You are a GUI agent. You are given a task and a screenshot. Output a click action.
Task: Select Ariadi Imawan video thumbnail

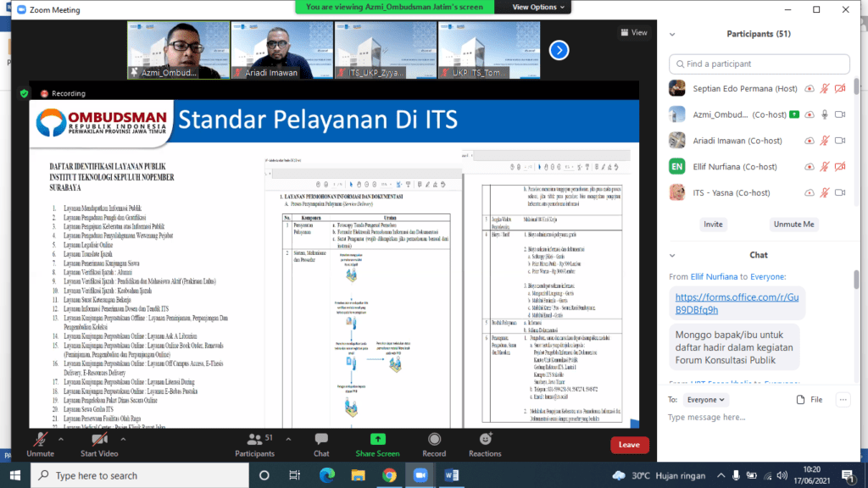281,50
